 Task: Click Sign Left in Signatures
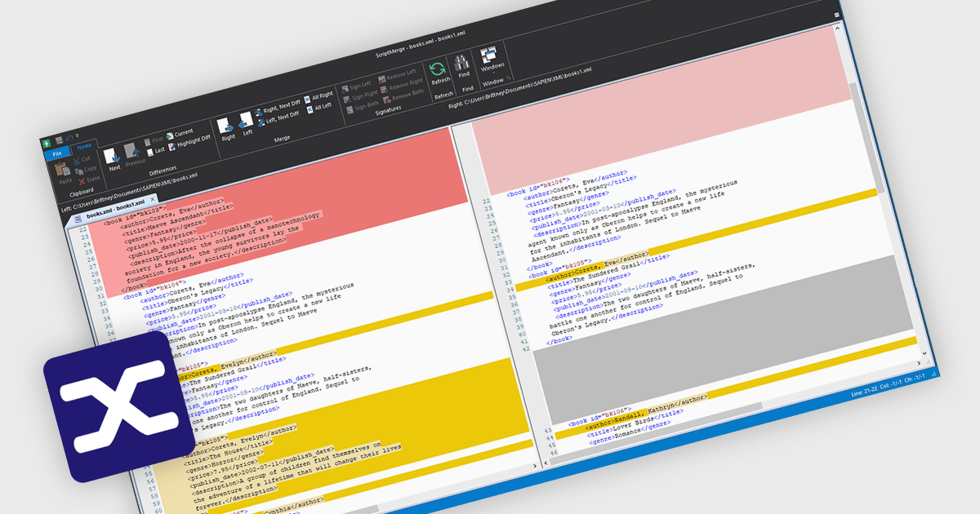(357, 85)
